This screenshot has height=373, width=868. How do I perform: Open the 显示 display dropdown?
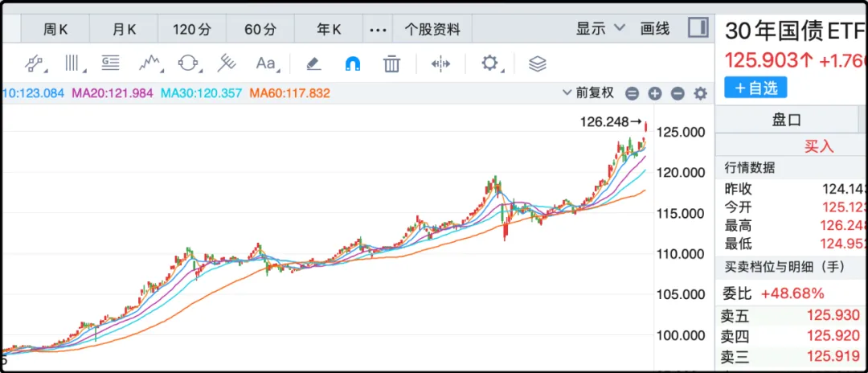[600, 29]
